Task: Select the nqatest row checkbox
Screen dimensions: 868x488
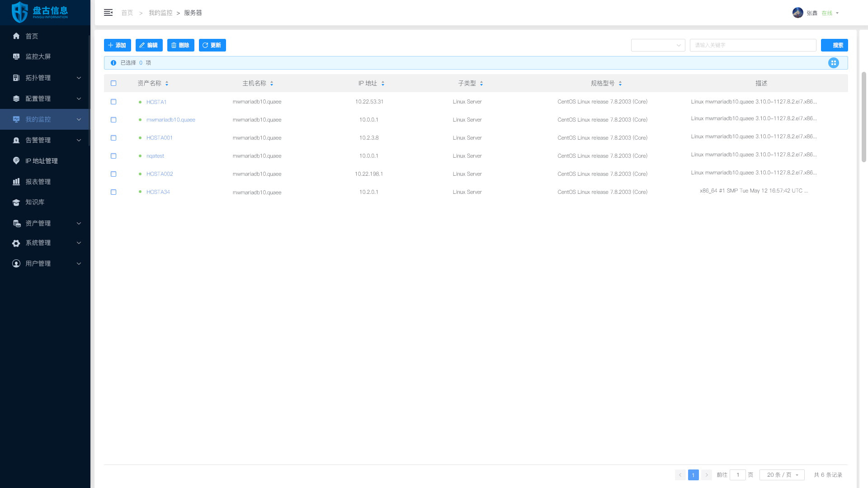Action: (113, 156)
